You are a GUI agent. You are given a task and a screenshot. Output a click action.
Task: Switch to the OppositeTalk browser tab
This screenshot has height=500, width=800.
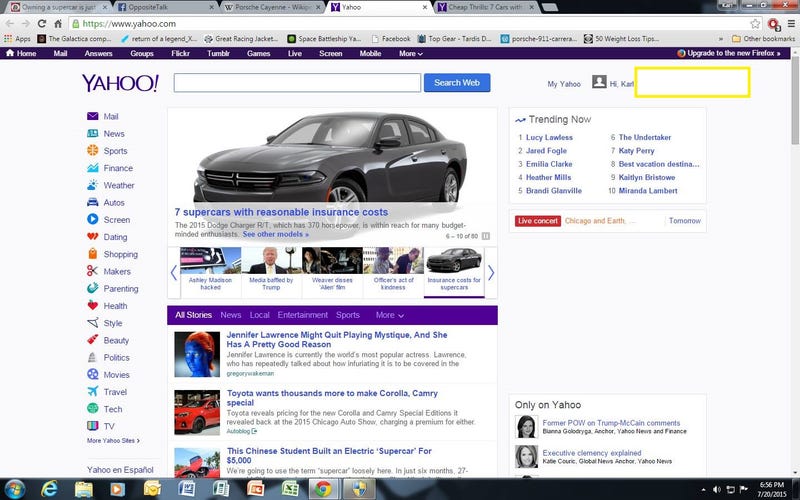click(165, 7)
